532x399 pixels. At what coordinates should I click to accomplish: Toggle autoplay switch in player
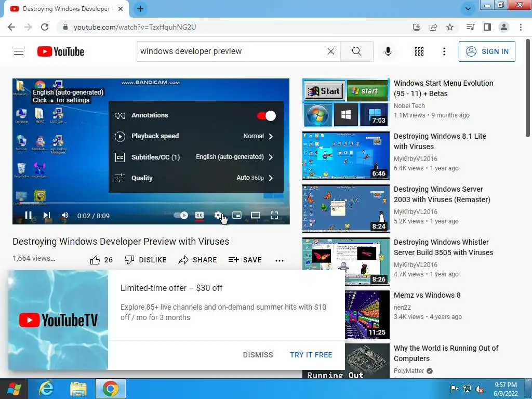tap(180, 215)
